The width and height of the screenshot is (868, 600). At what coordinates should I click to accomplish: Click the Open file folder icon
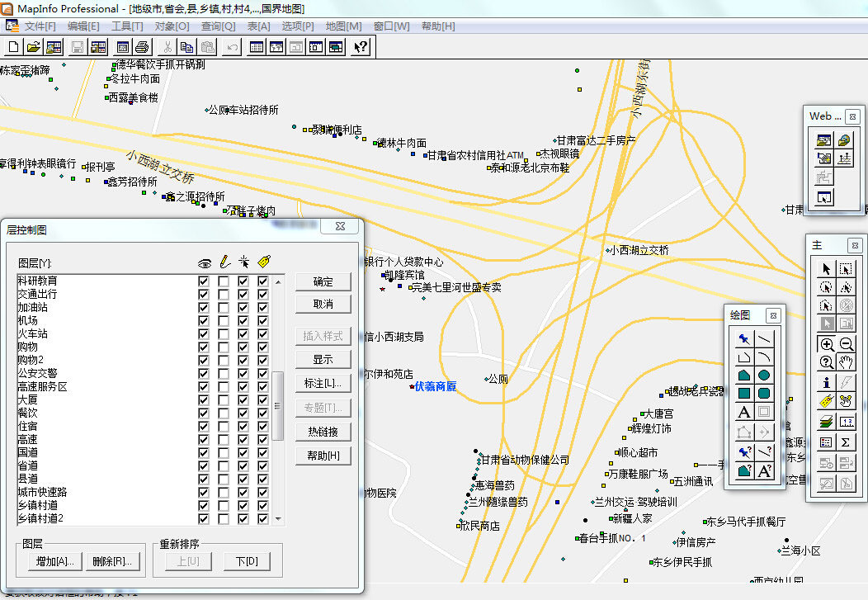tap(34, 47)
